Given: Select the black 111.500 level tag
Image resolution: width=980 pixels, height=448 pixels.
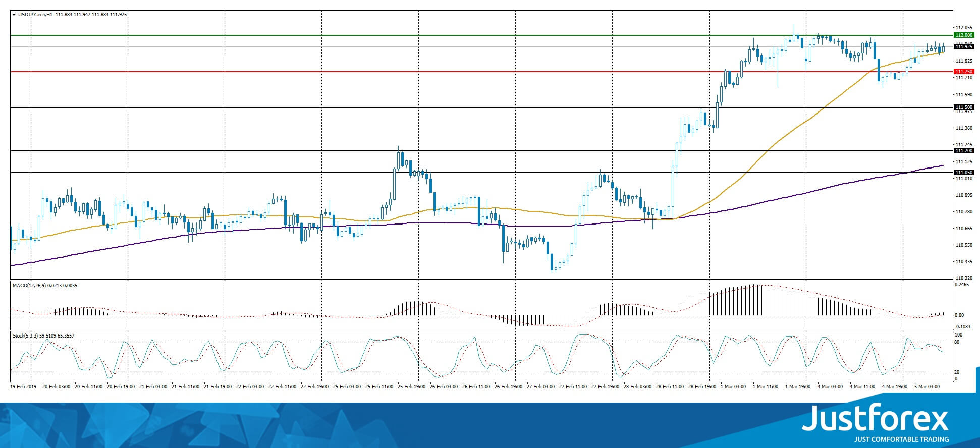Looking at the screenshot, I should (x=964, y=107).
